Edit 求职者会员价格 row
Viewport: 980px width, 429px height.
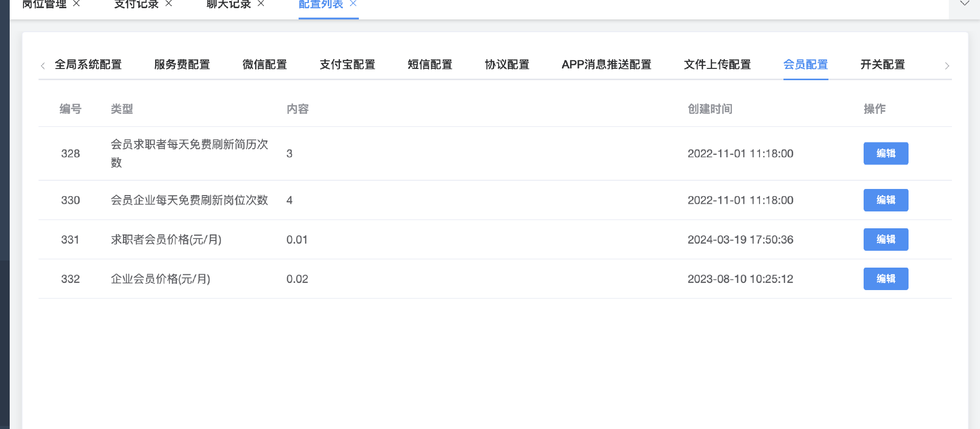[886, 240]
